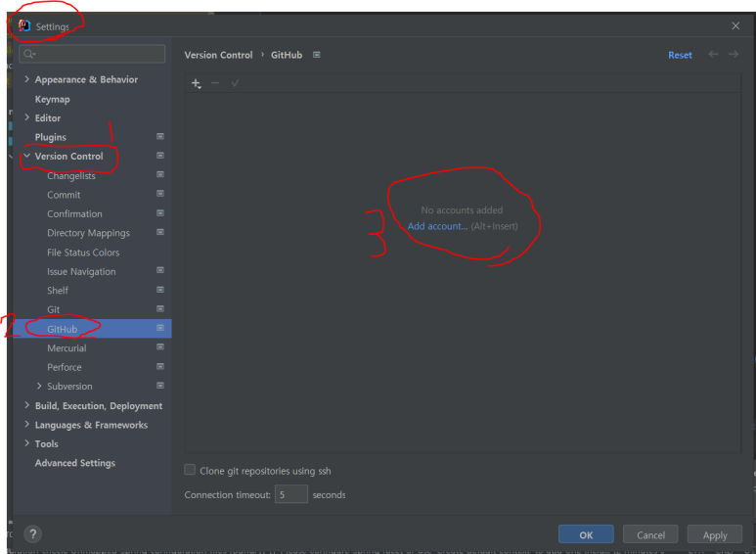Open Advanced Settings page
The image size is (756, 554).
coord(74,463)
